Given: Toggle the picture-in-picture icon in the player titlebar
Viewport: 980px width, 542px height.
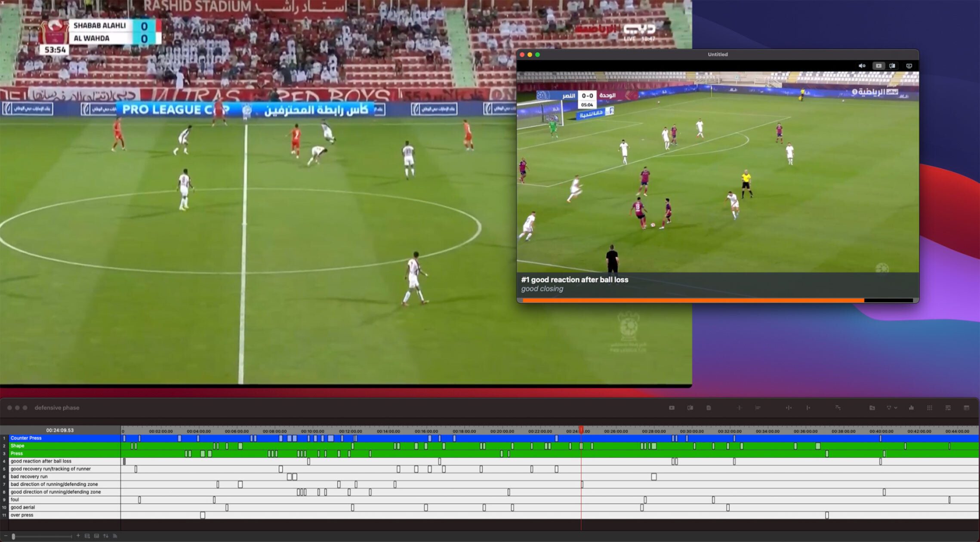Looking at the screenshot, I should point(909,65).
